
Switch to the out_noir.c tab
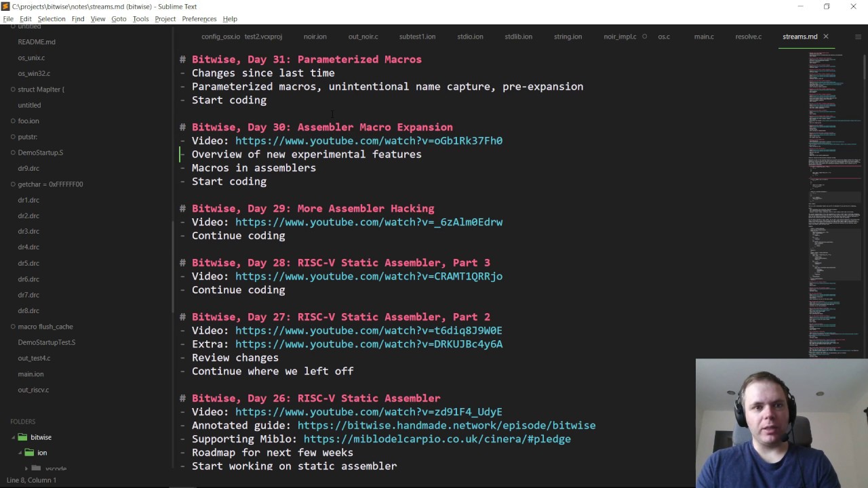pyautogui.click(x=363, y=37)
